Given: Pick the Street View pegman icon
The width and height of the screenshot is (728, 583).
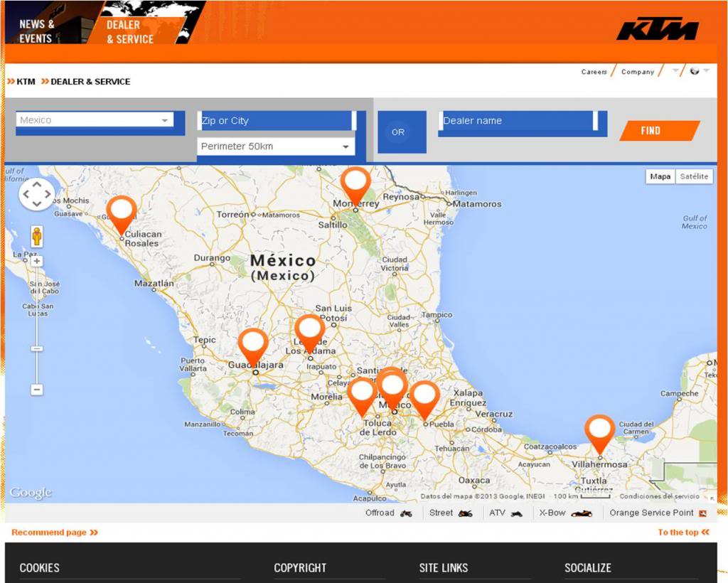Looking at the screenshot, I should pyautogui.click(x=37, y=237).
